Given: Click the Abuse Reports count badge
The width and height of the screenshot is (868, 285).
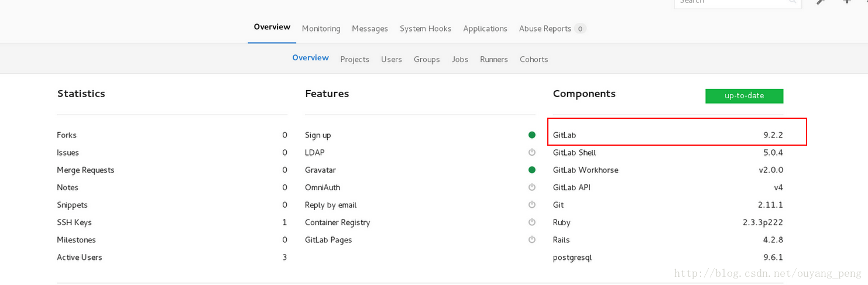Looking at the screenshot, I should [x=580, y=29].
